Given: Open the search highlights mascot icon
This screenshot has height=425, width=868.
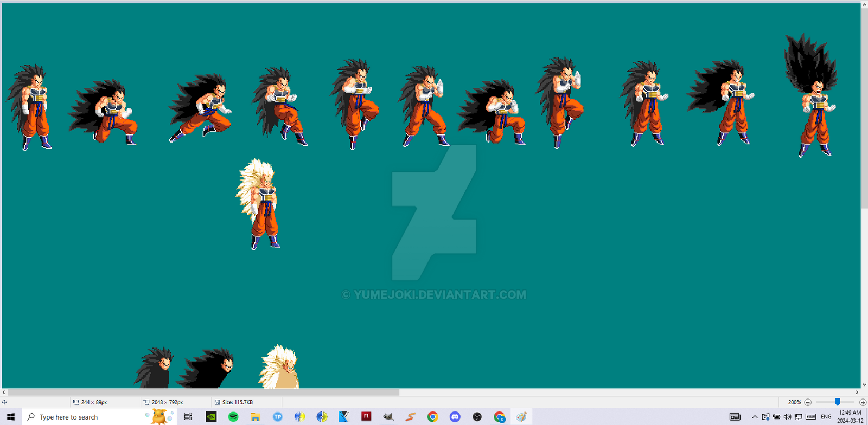Looking at the screenshot, I should [x=160, y=416].
